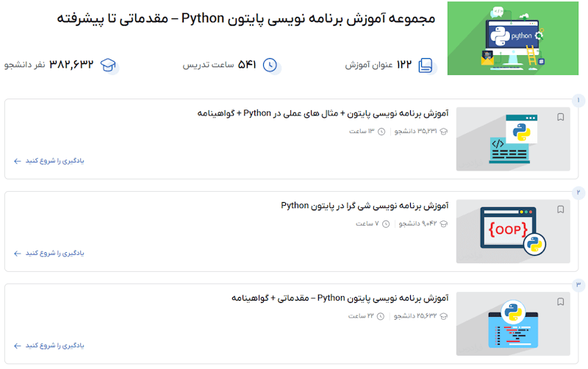Bookmark the third Python beginner course
The image size is (588, 369).
560,301
